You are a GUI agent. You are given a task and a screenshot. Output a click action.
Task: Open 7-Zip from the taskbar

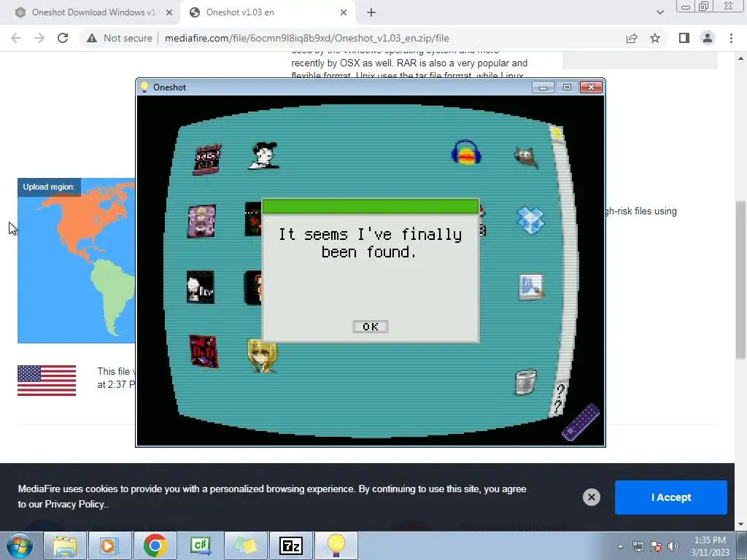(291, 545)
